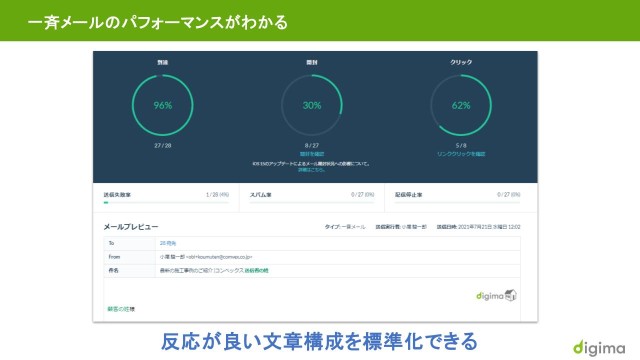Select the send date 12:02 text

pos(478,227)
